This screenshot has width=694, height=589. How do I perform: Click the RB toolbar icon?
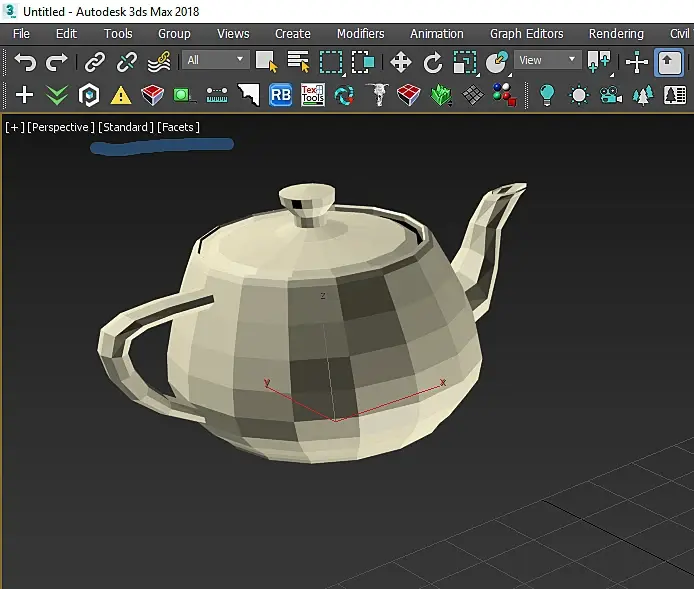[281, 96]
